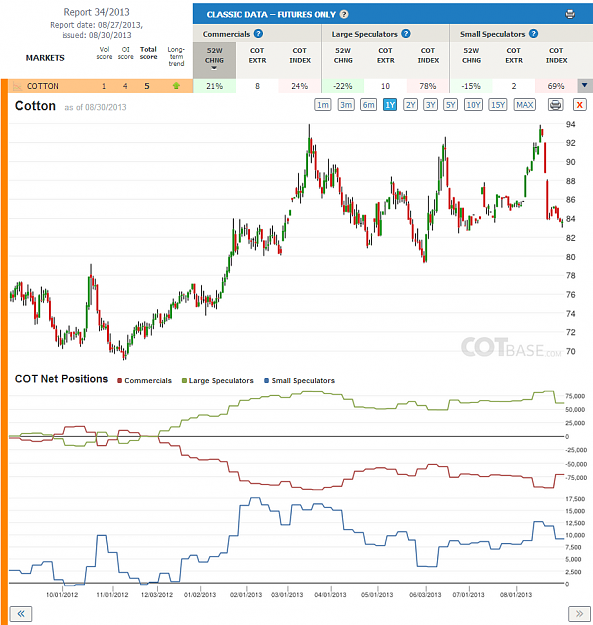Viewport: 593px width, 625px height.
Task: Go to previous chart period arrow
Action: tap(21, 613)
